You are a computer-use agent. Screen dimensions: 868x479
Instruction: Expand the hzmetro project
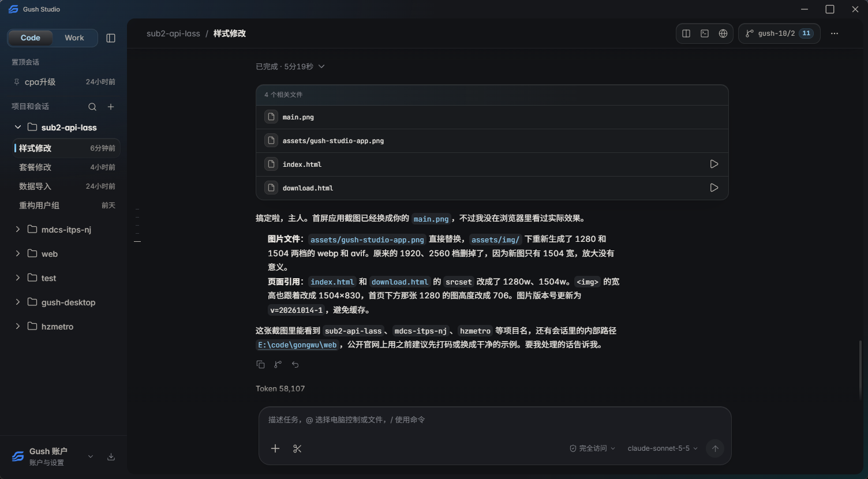[18, 327]
